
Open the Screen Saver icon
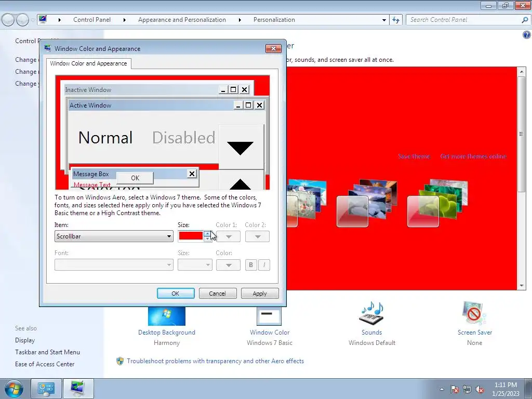click(x=474, y=313)
